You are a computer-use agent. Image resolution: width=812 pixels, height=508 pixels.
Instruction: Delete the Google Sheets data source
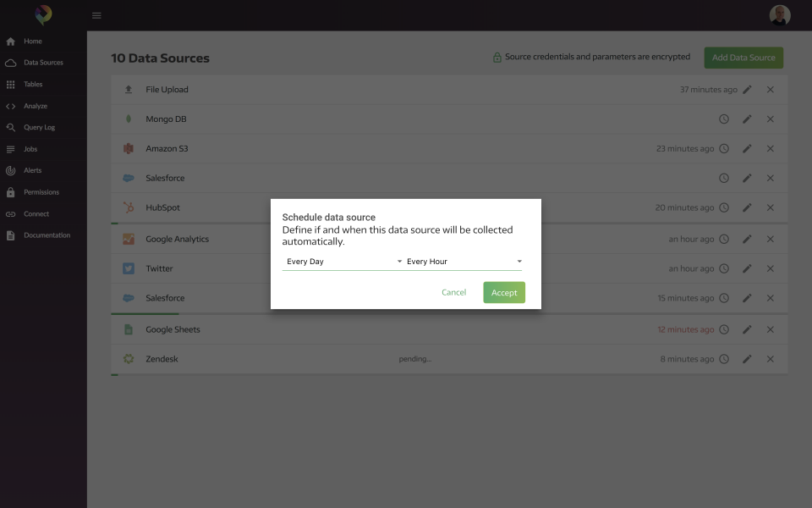(770, 329)
